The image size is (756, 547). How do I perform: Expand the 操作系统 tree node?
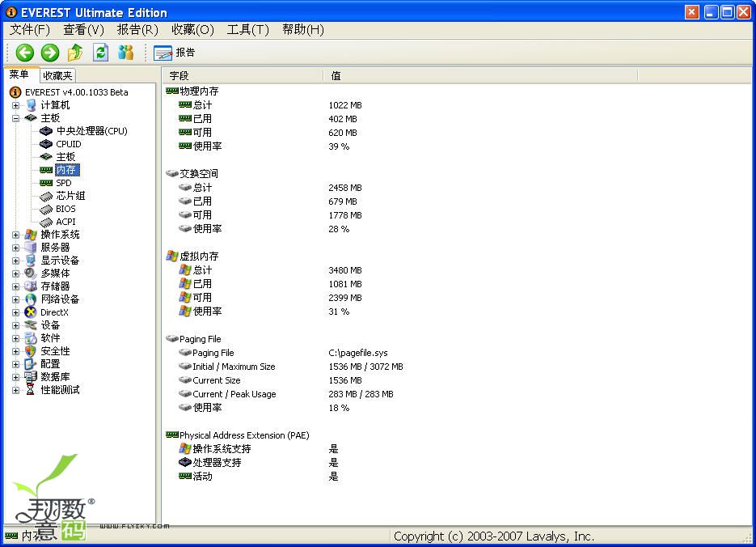pyautogui.click(x=16, y=235)
